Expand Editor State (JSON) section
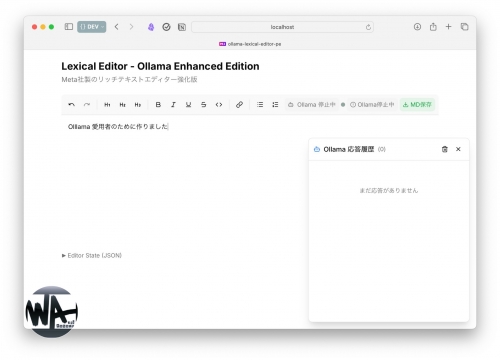The image size is (500, 360). click(92, 256)
